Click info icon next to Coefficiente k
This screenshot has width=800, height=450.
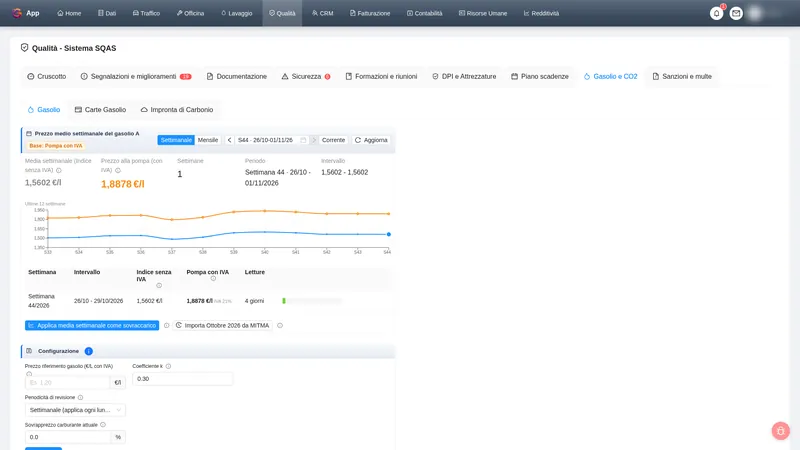click(168, 366)
